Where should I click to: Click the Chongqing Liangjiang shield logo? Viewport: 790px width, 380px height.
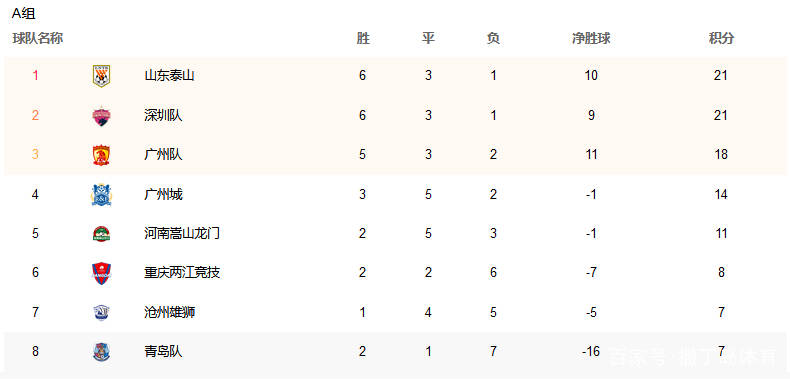click(x=101, y=273)
